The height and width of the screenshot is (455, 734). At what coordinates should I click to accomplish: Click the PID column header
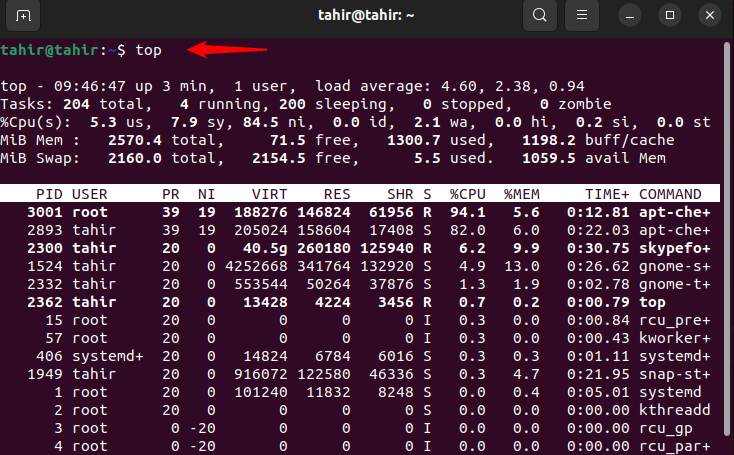pos(49,194)
